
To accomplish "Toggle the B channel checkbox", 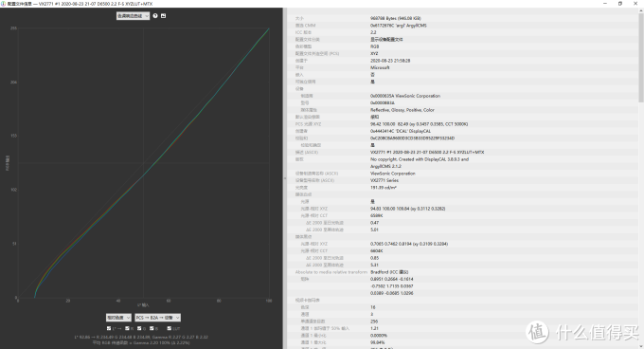I will click(x=152, y=328).
